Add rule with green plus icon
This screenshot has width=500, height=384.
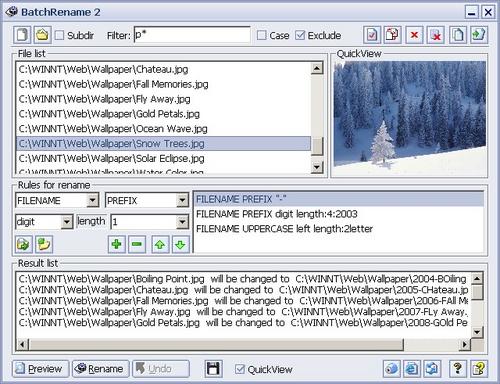click(x=117, y=244)
